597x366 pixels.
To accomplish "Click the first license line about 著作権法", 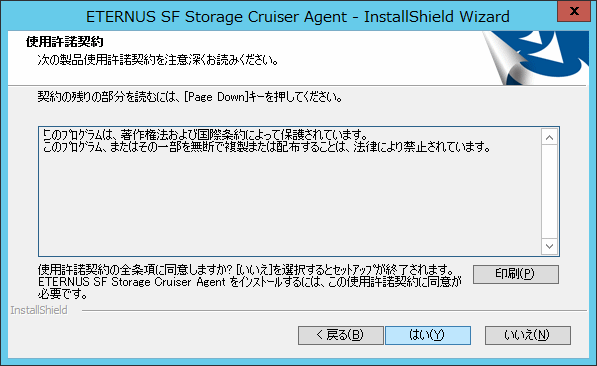I will (205, 134).
